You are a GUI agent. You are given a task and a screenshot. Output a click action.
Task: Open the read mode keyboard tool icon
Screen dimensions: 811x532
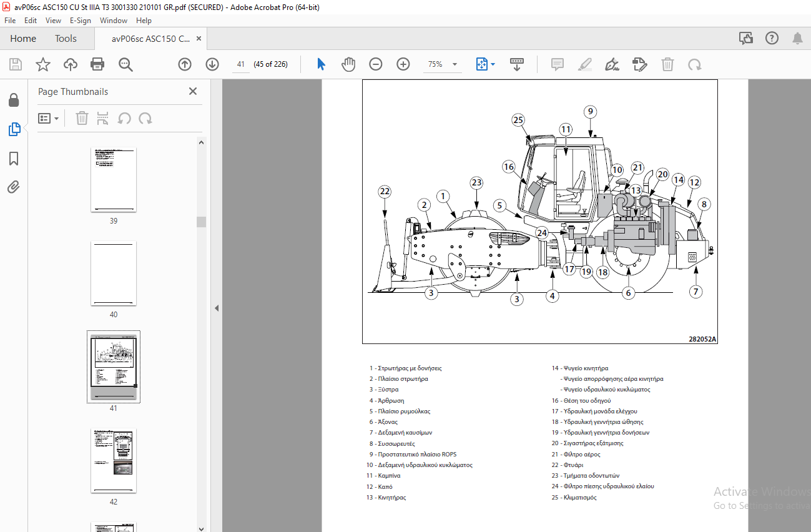coord(517,64)
